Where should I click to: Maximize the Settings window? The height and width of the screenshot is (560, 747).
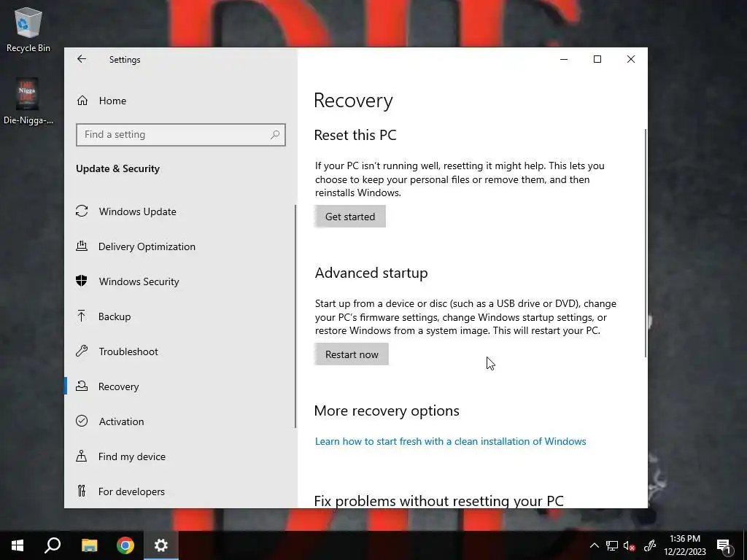coord(597,59)
